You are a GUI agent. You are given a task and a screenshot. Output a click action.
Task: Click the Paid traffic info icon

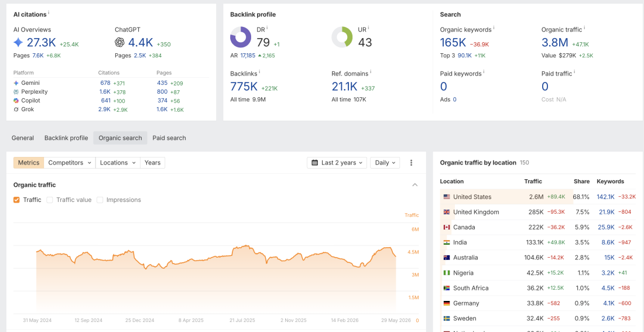click(x=574, y=72)
